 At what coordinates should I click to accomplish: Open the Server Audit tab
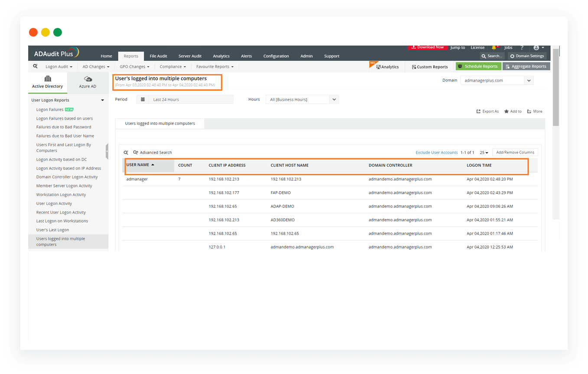click(x=190, y=56)
